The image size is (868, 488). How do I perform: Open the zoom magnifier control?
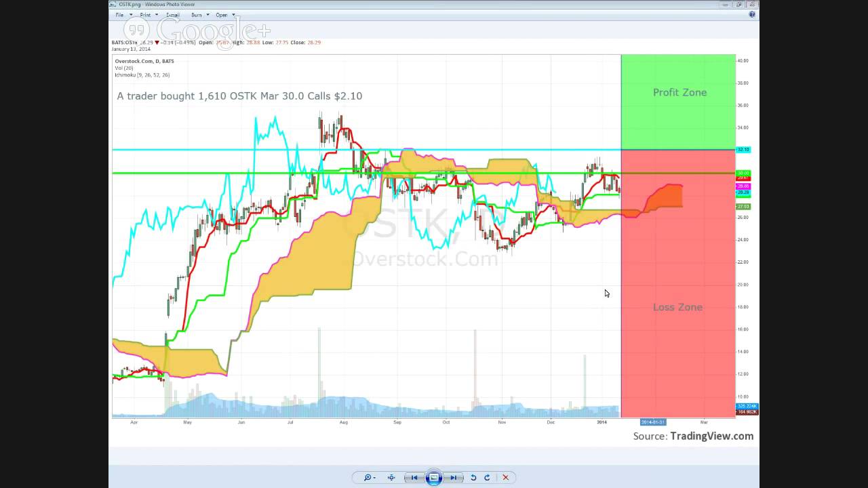coord(368,477)
